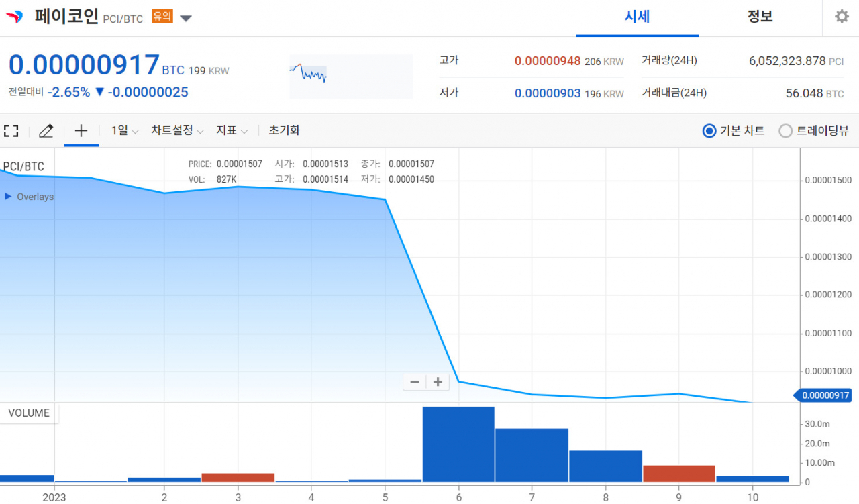Click the 초기화 reset button

284,131
